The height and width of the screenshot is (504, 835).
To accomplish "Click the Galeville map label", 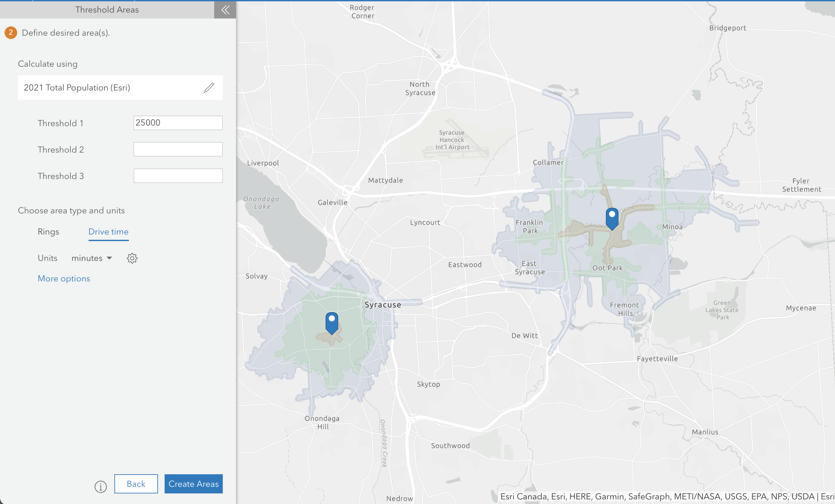I will coord(333,202).
